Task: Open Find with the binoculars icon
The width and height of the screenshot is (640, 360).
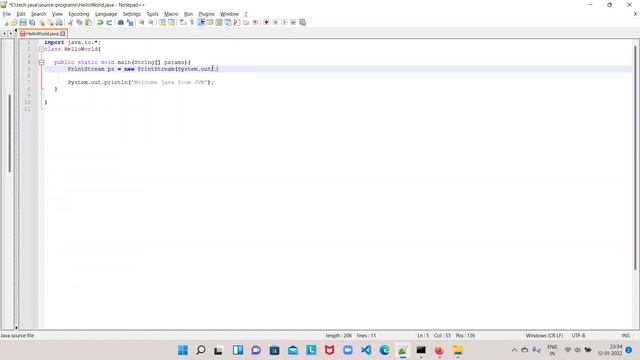Action: [x=120, y=22]
